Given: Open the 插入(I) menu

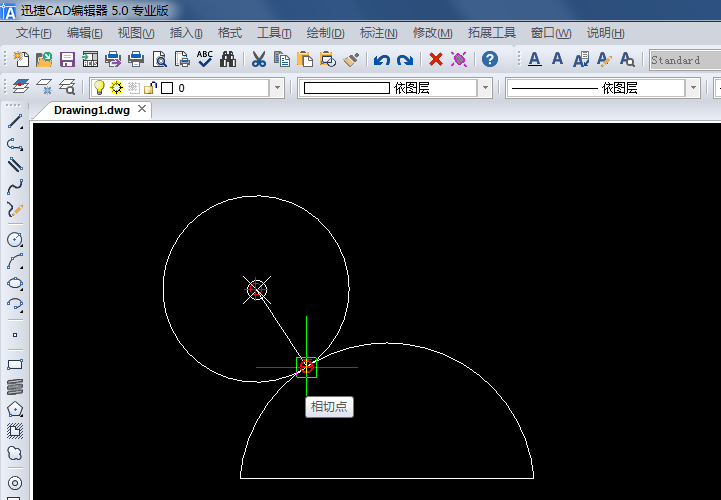Looking at the screenshot, I should (x=186, y=33).
